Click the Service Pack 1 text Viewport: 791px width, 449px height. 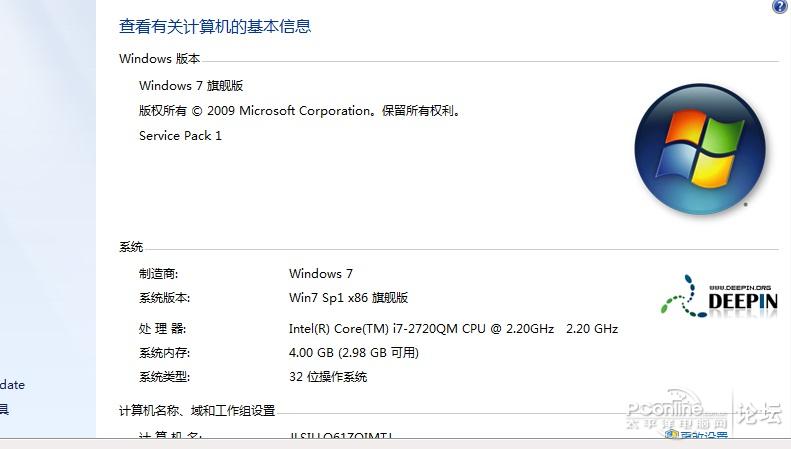pos(180,135)
